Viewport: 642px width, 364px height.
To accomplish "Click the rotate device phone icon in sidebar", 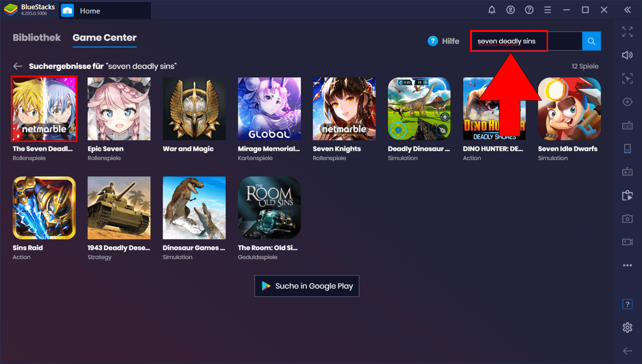I will click(x=627, y=148).
